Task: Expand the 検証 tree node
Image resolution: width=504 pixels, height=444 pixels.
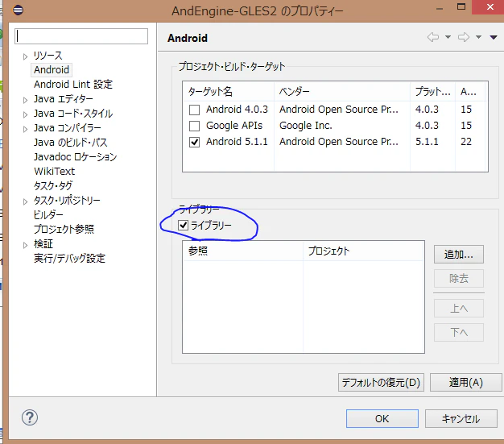Action: (x=26, y=245)
